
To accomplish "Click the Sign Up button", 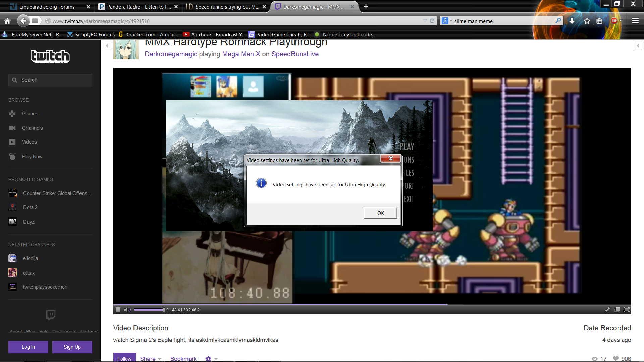I will [x=72, y=347].
